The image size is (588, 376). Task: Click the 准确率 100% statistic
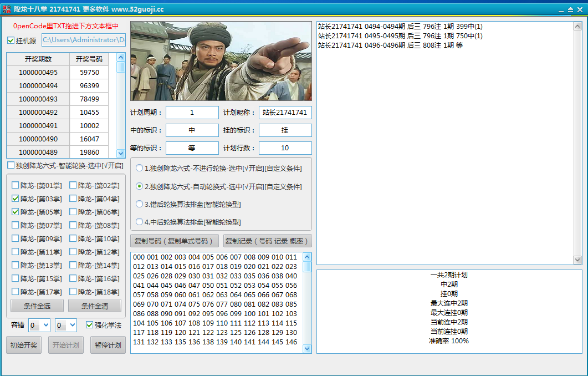(449, 341)
